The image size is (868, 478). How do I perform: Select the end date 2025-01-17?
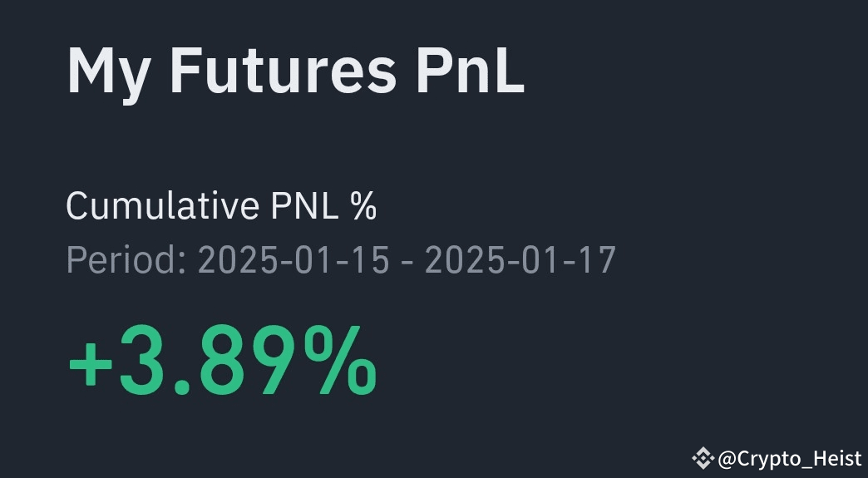tap(520, 260)
